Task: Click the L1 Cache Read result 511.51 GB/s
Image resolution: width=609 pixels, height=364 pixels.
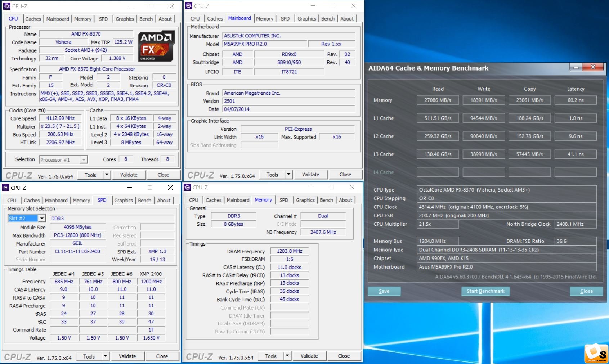Action: coord(438,118)
